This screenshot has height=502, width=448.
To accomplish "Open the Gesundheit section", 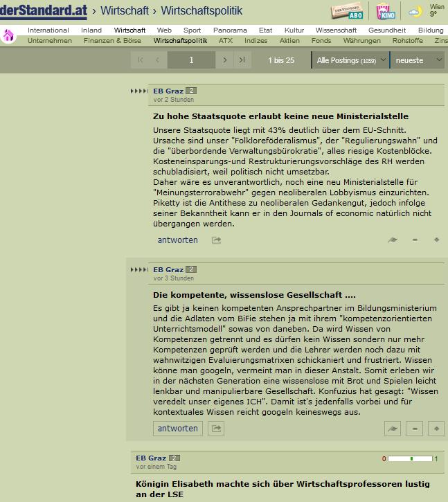I will (x=387, y=30).
